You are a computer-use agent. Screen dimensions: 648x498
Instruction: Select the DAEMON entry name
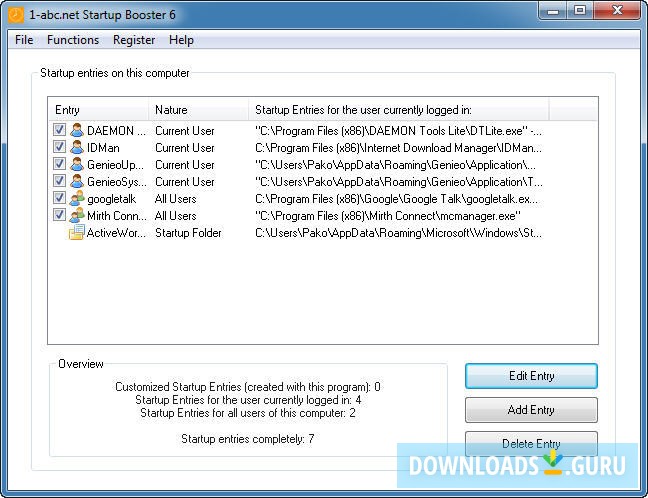116,131
